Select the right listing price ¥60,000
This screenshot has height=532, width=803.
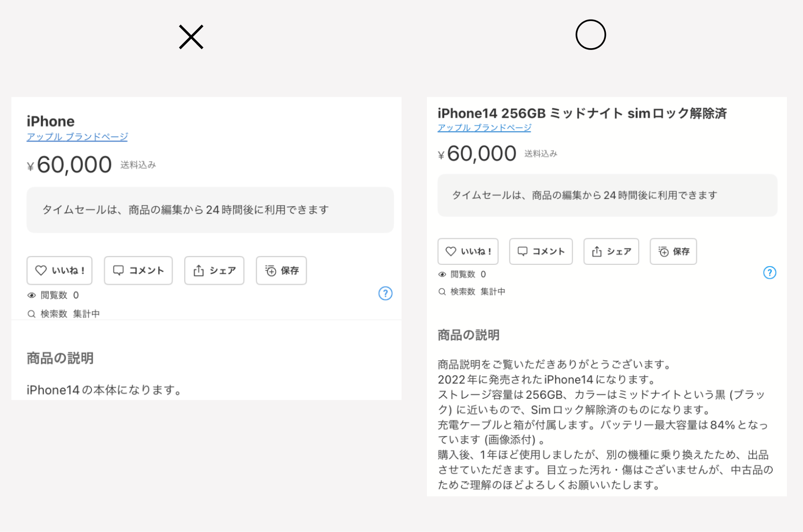(477, 154)
